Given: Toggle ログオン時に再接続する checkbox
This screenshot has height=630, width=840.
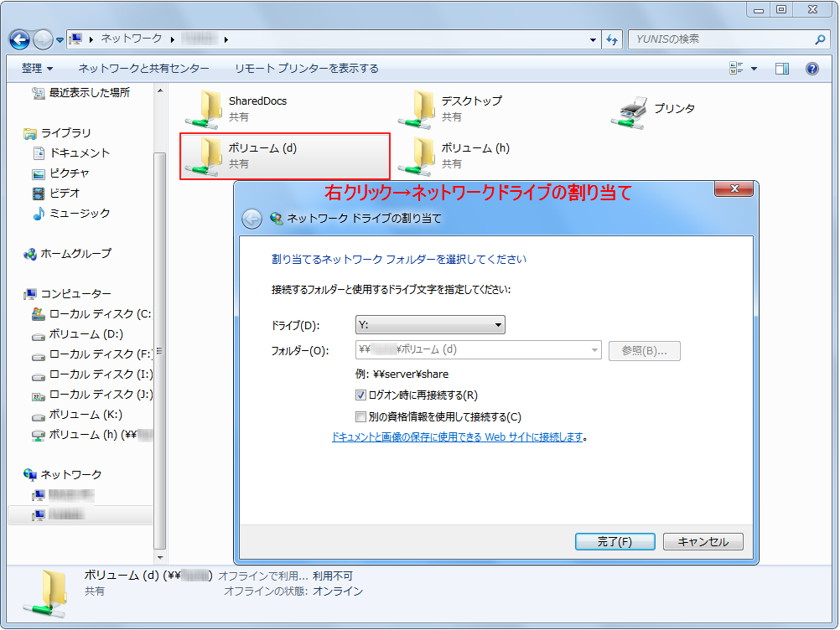Looking at the screenshot, I should pos(361,395).
